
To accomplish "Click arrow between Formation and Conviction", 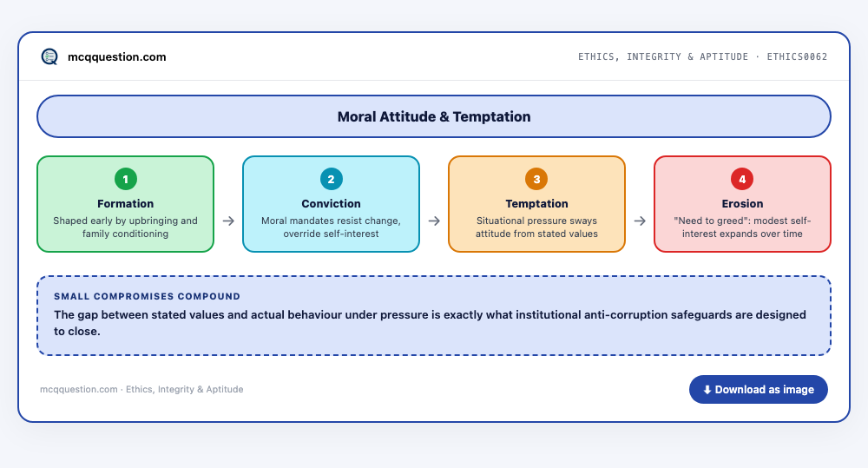I will 228,221.
